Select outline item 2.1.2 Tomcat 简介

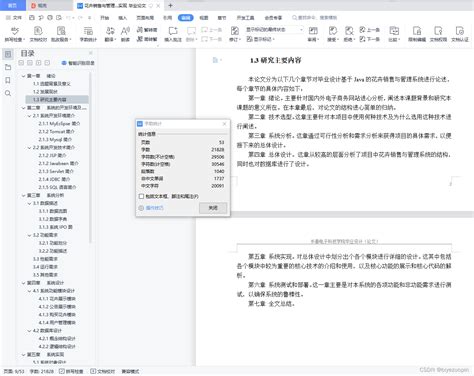(x=56, y=132)
